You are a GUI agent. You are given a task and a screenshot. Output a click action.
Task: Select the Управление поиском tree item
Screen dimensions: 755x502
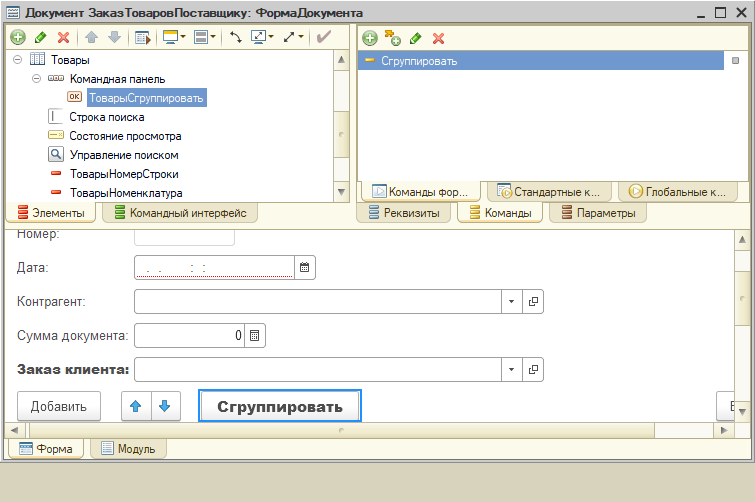point(123,155)
